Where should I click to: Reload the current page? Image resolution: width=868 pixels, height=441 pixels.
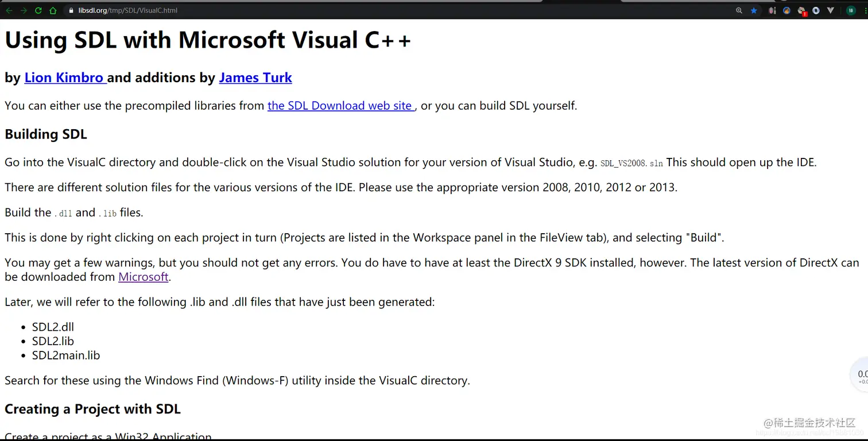(x=38, y=10)
